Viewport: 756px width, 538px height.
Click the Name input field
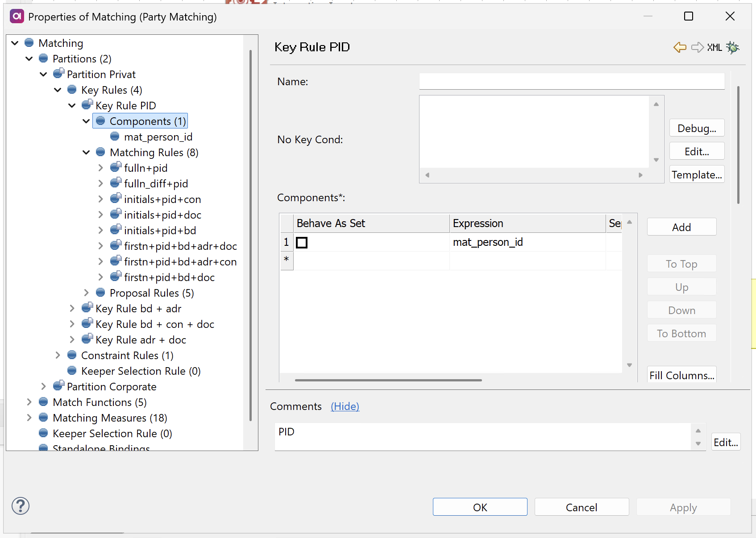(571, 82)
